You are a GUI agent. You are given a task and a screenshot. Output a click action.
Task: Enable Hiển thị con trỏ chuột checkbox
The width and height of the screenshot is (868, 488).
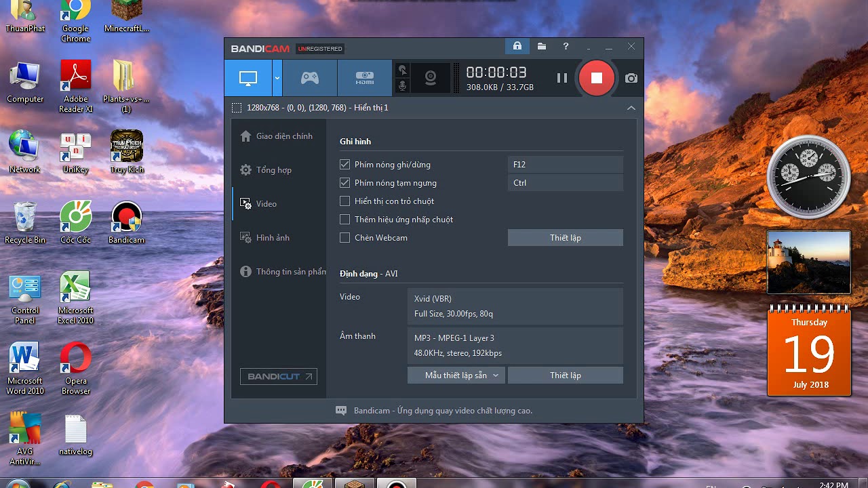(345, 201)
